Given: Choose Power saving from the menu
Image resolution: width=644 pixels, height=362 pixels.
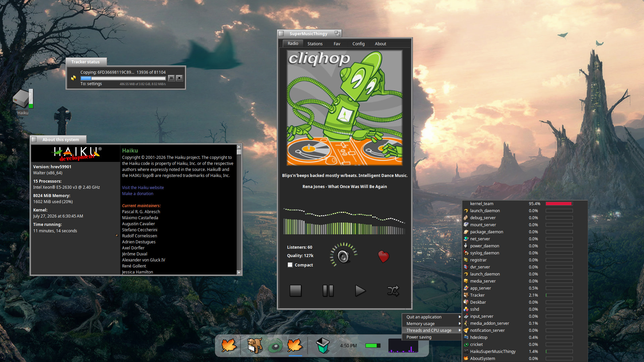Looking at the screenshot, I should (432, 337).
